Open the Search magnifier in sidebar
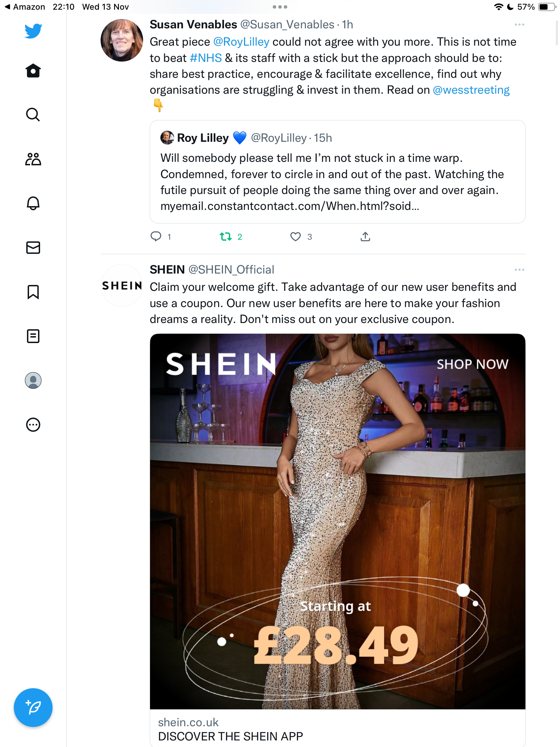560x747 pixels. pos(33,114)
